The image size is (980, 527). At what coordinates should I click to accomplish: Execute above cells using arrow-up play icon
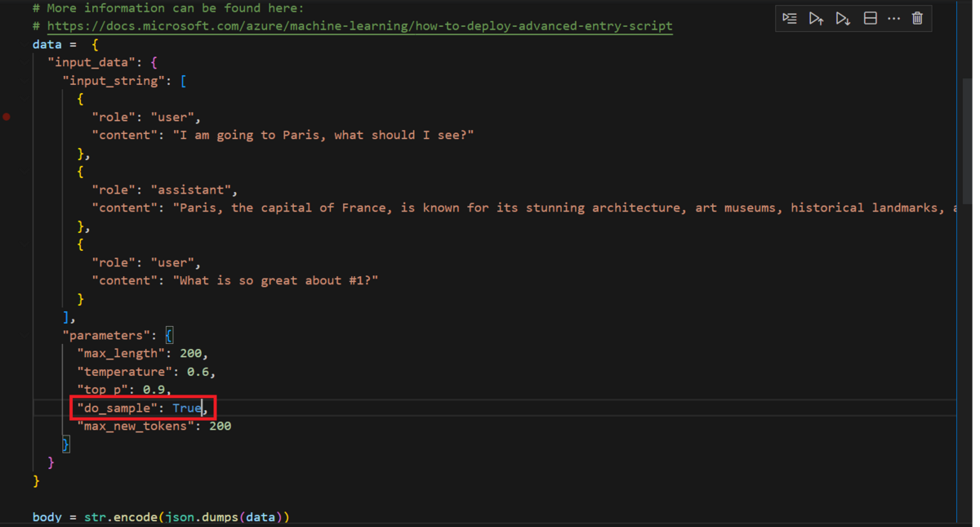pyautogui.click(x=816, y=18)
